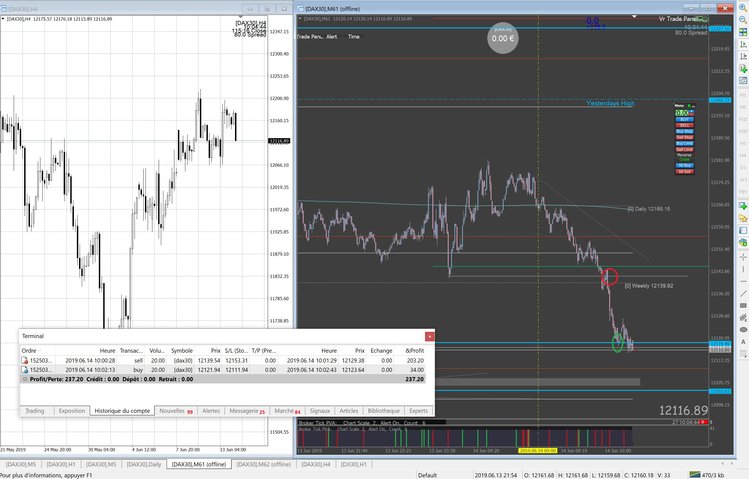This screenshot has width=749, height=479.
Task: Click the buy order row icon in Terminal
Action: [24, 370]
